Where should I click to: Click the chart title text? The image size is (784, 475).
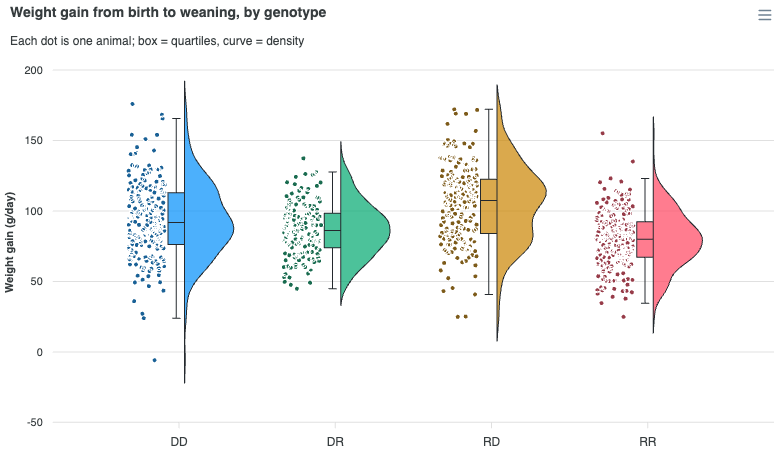click(x=168, y=12)
